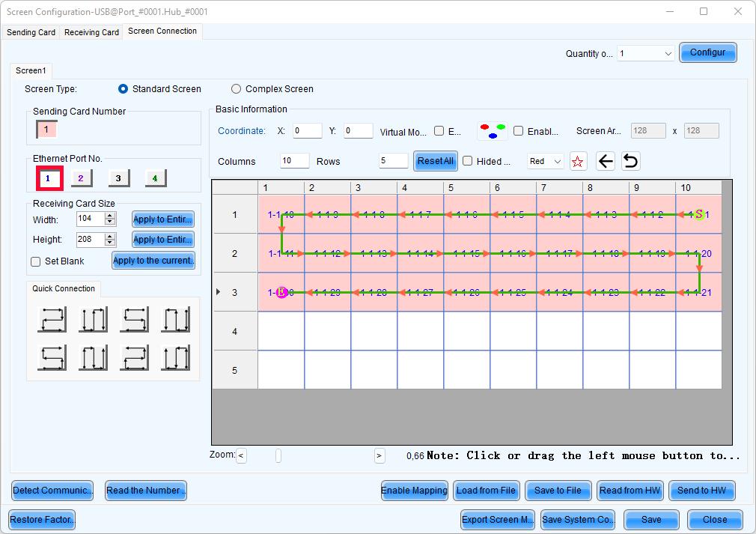Decrease receiving card Height with down arrow

(110, 243)
